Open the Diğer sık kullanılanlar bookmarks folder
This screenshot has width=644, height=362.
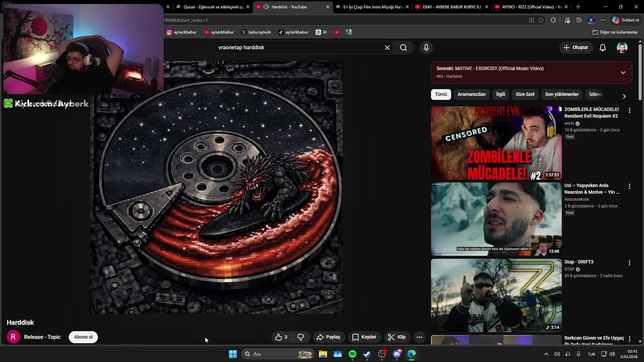tap(615, 32)
